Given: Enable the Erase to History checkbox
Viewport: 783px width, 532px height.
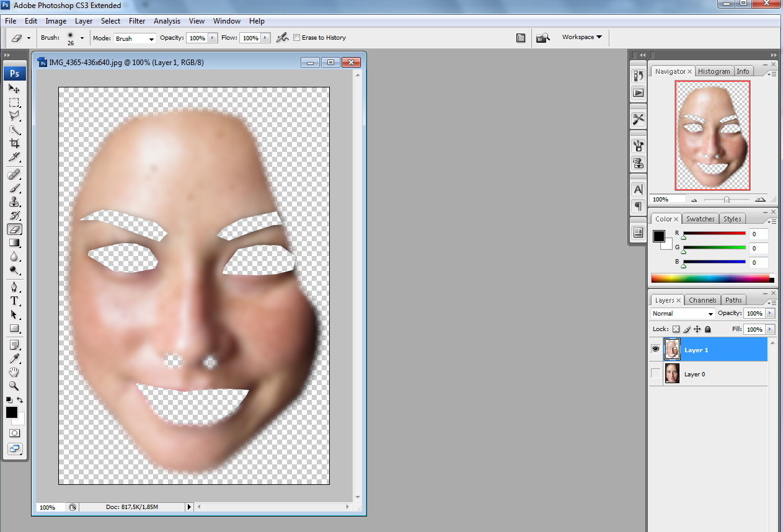Looking at the screenshot, I should 297,38.
